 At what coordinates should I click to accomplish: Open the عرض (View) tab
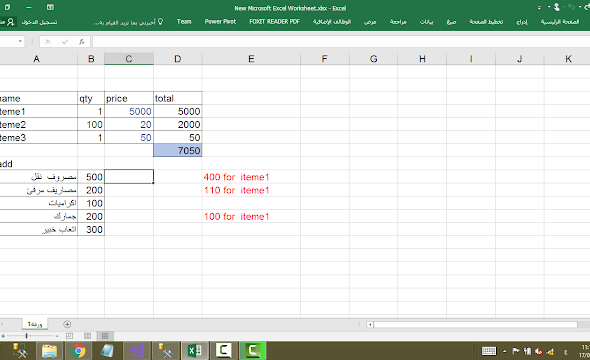pyautogui.click(x=370, y=22)
